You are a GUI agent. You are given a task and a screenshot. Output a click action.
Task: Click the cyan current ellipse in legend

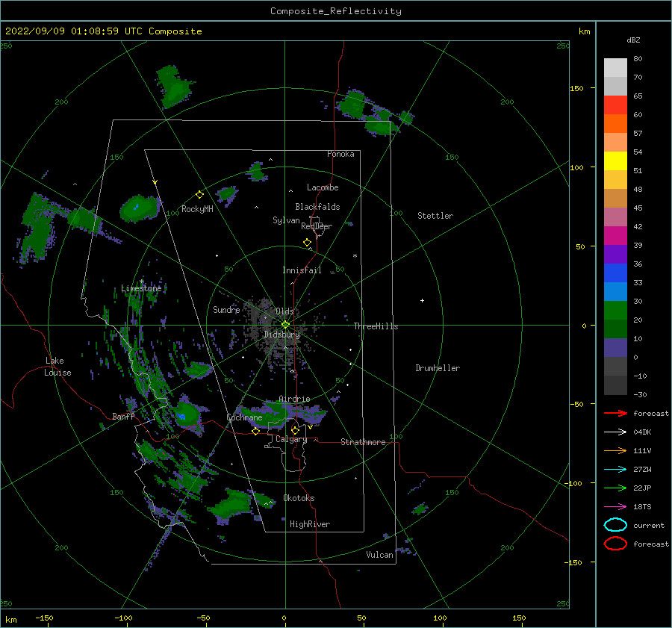(615, 525)
